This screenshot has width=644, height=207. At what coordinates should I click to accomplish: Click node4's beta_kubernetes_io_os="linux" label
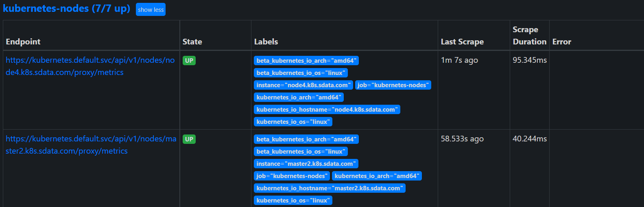pos(301,73)
